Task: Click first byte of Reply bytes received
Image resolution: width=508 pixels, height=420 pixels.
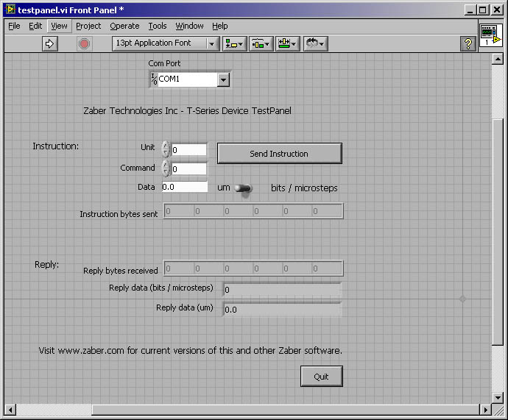Action: (x=179, y=268)
